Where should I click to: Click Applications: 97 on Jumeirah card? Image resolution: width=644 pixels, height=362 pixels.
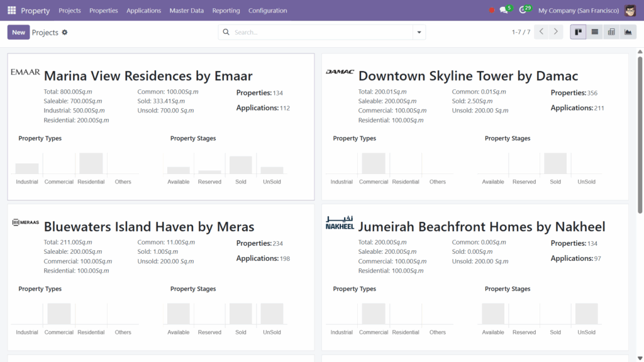click(576, 258)
